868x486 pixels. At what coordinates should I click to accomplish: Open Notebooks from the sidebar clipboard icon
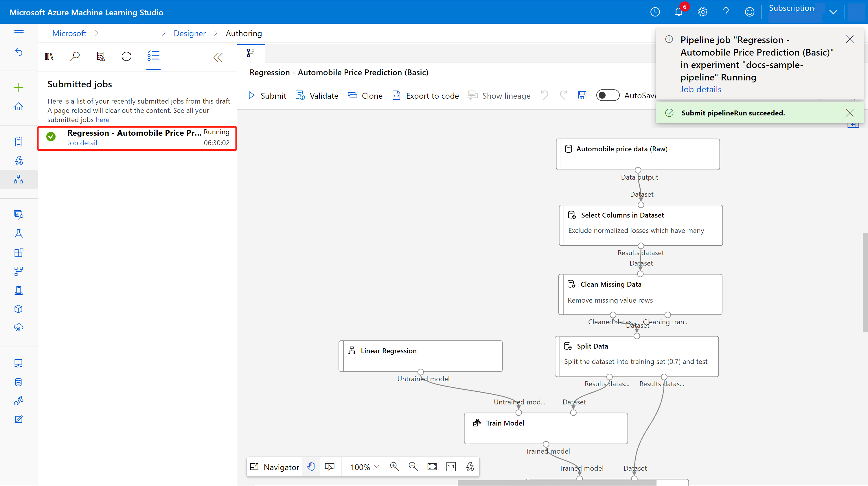click(x=19, y=142)
